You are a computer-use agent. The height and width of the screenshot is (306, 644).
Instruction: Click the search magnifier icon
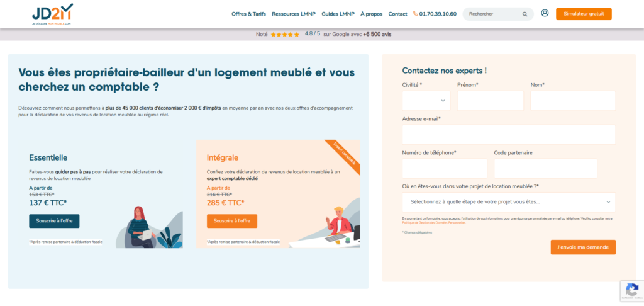click(525, 14)
